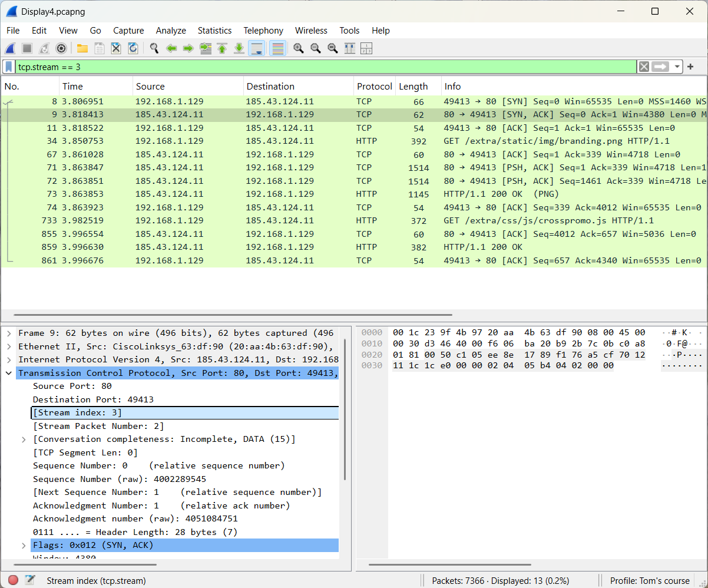Toggle automatic scrolling during live capture

256,48
